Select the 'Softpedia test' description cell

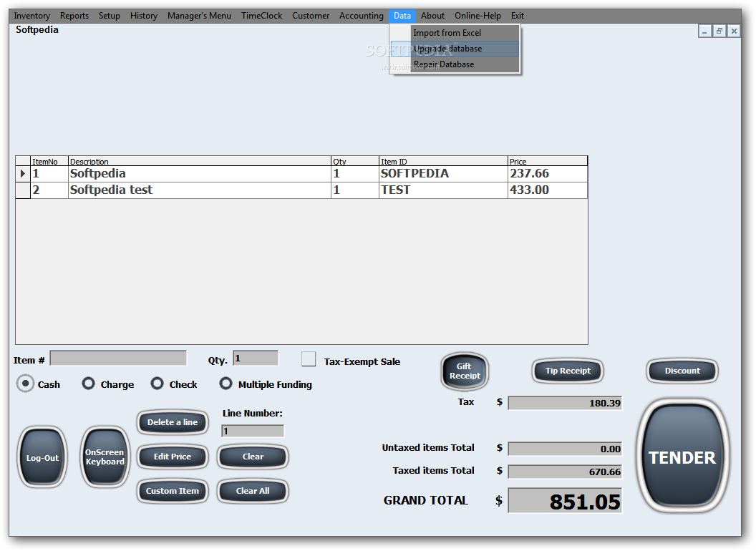pyautogui.click(x=200, y=190)
